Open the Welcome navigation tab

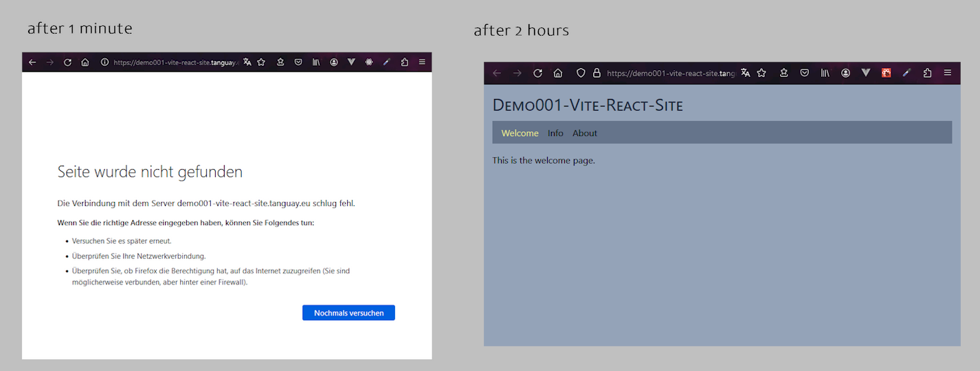520,133
